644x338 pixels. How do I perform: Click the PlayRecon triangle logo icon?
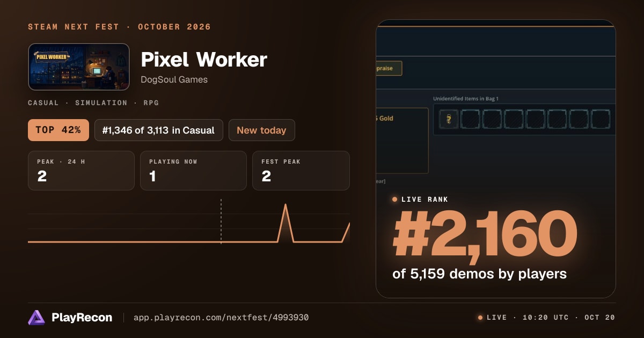(36, 318)
